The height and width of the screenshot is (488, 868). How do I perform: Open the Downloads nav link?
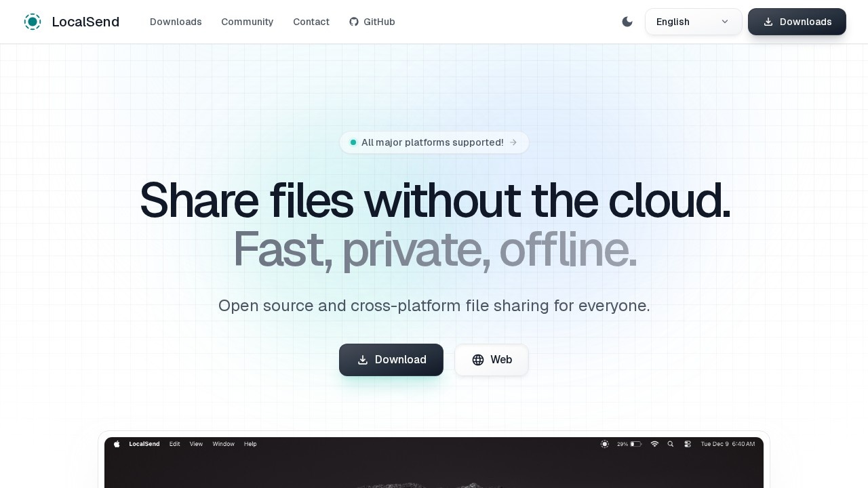pyautogui.click(x=176, y=22)
